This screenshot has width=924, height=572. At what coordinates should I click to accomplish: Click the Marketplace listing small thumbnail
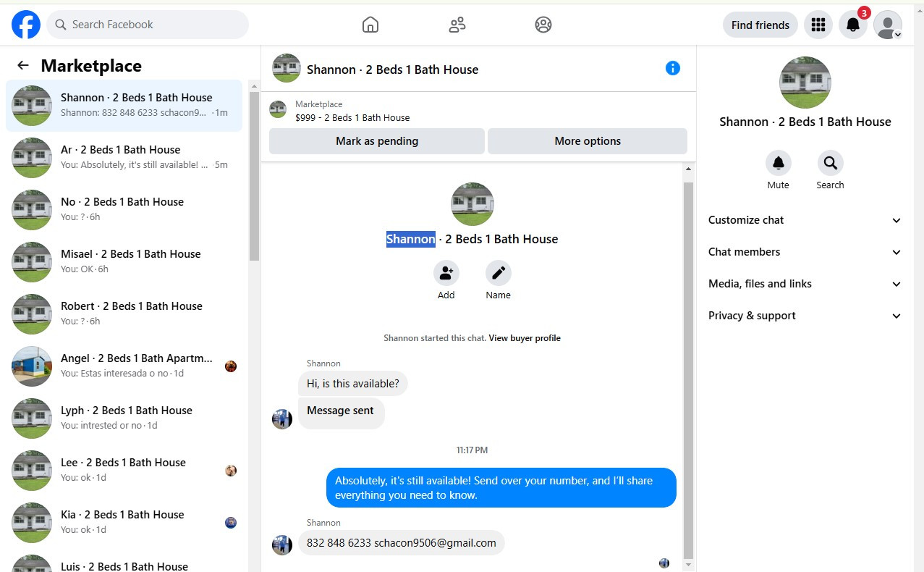(278, 109)
